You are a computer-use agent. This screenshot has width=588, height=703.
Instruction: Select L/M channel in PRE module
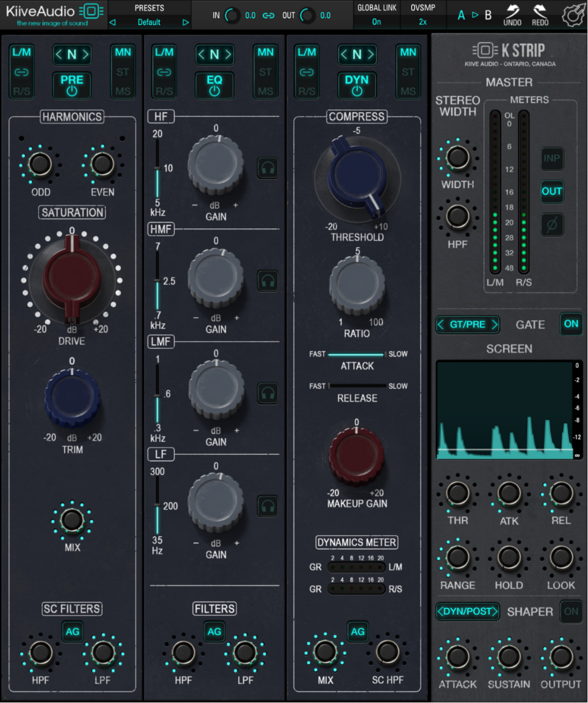click(21, 52)
